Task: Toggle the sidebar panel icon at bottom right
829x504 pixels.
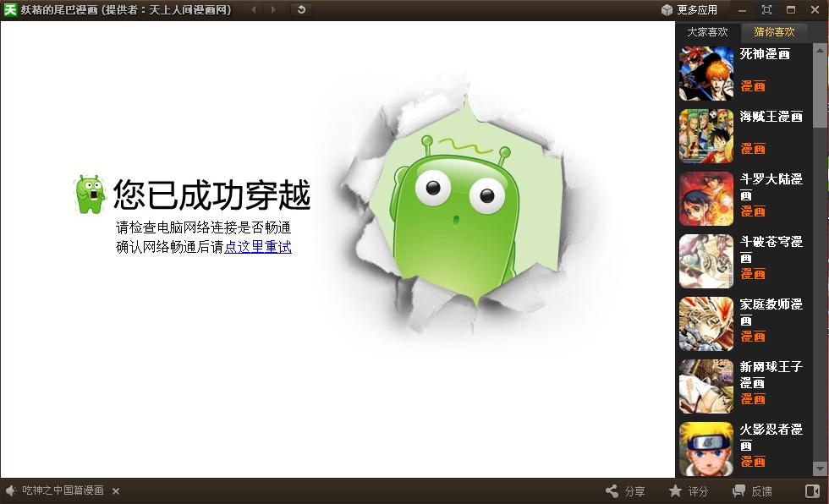Action: (812, 491)
